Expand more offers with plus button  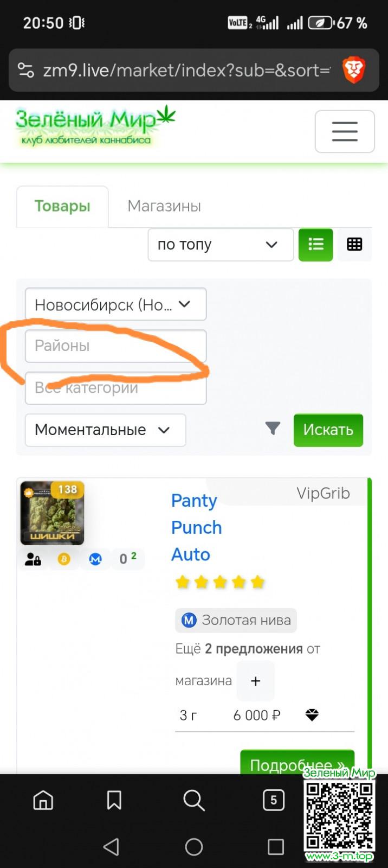(x=256, y=681)
